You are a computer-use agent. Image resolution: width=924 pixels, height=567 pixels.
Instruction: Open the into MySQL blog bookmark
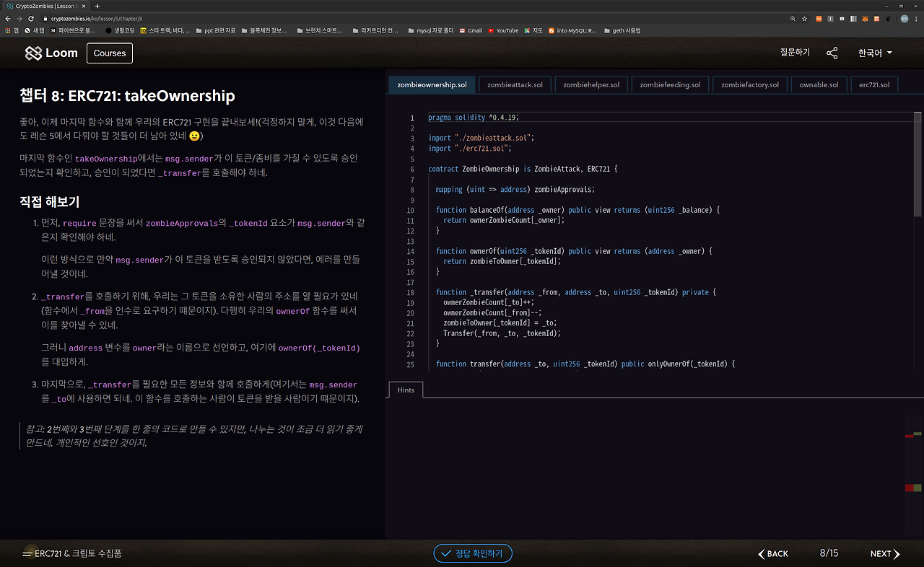coord(573,30)
